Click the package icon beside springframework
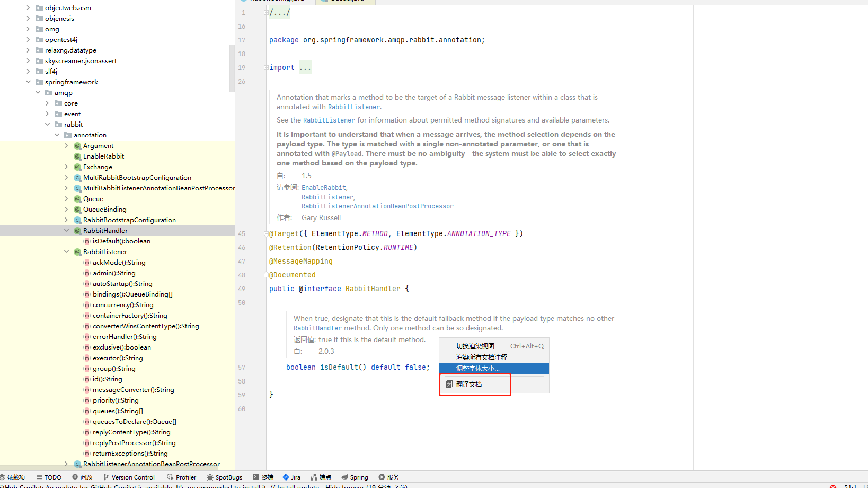Screen dimensions: 868x488 [39, 82]
